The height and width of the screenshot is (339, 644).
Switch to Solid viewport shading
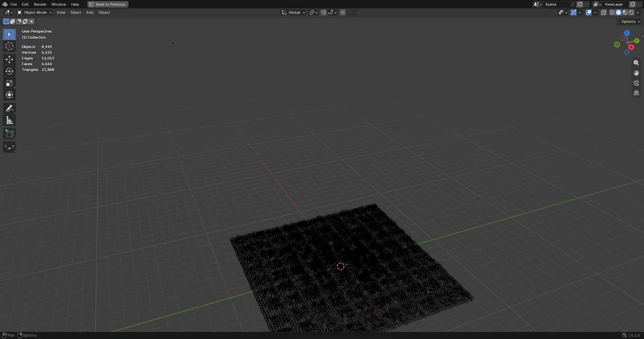tap(618, 12)
